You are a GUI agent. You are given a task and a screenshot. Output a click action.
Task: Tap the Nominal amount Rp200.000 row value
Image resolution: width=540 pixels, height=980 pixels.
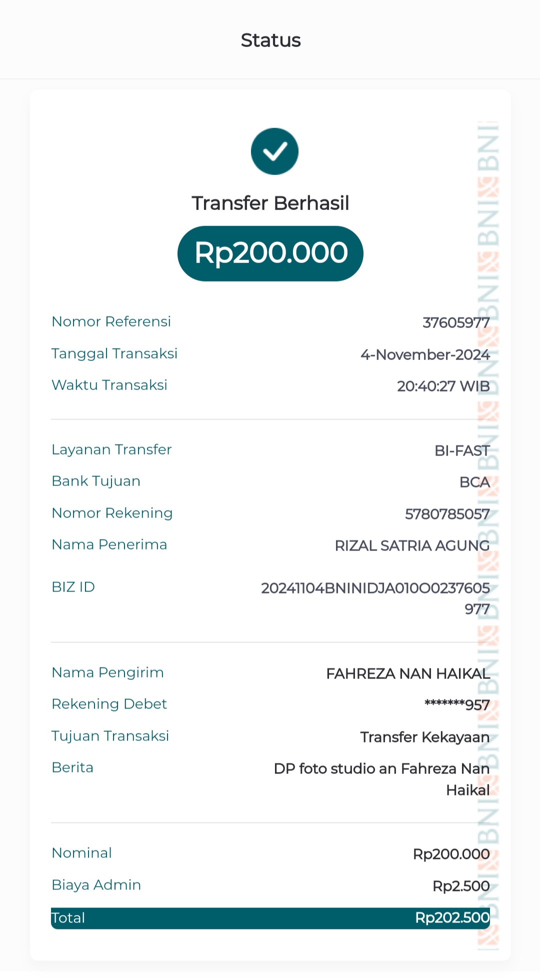pos(451,854)
